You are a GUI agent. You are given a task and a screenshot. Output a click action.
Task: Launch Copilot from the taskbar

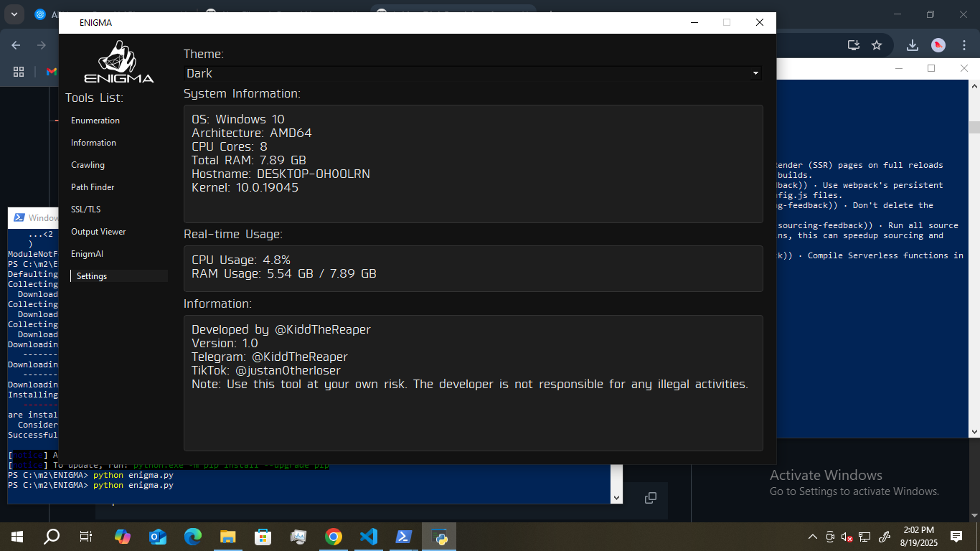tap(123, 537)
